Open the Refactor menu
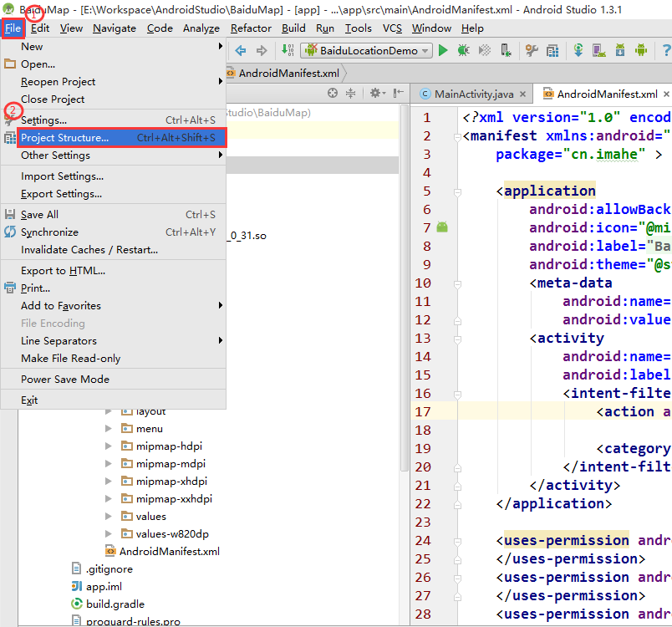Image resolution: width=672 pixels, height=627 pixels. (251, 28)
